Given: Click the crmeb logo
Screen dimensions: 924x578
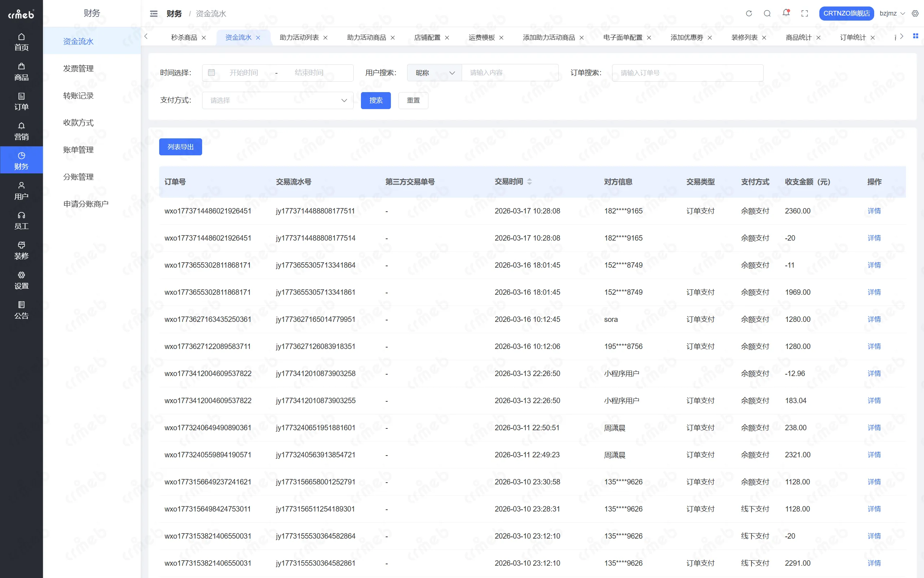Looking at the screenshot, I should pyautogui.click(x=21, y=14).
